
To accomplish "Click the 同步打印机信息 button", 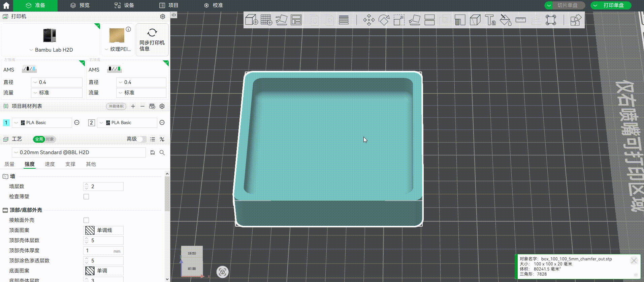I will 152,40.
